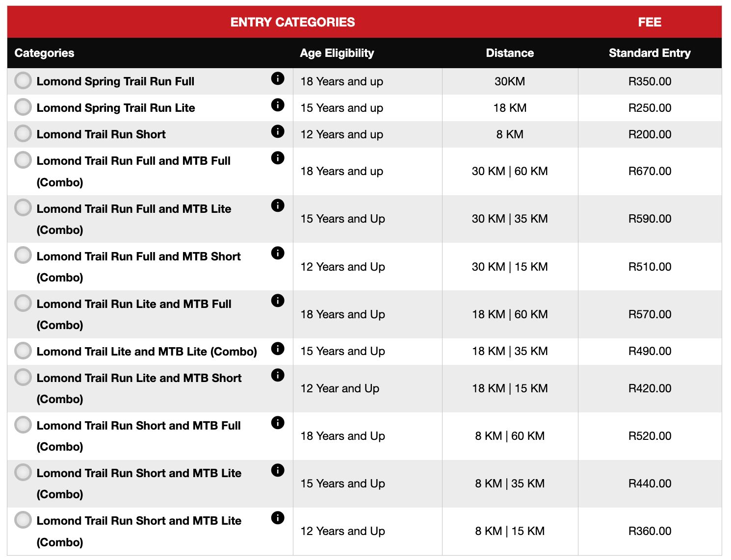Viewport: 731px width, 560px height.
Task: Click the 18 KM | 35 KM distance cell
Action: coord(510,351)
